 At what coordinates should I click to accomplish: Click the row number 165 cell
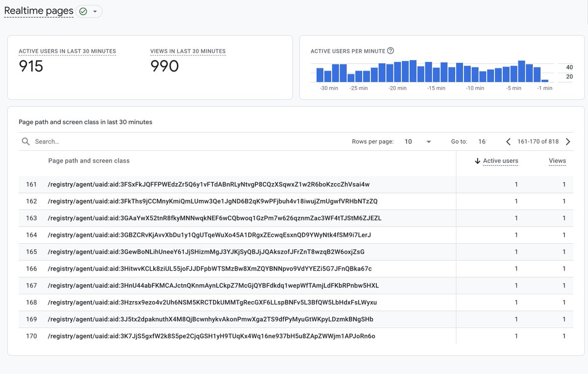click(x=31, y=252)
